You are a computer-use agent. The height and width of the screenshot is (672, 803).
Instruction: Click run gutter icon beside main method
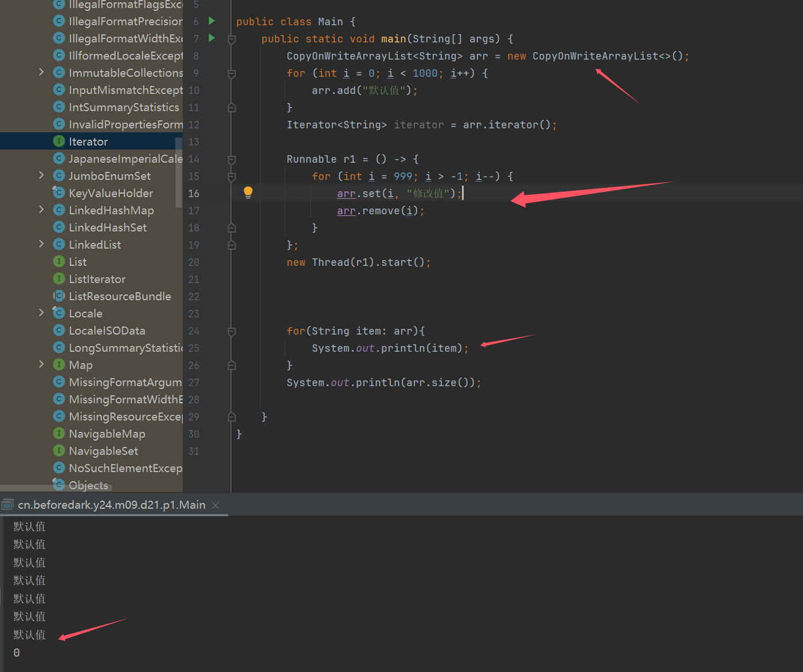point(211,38)
